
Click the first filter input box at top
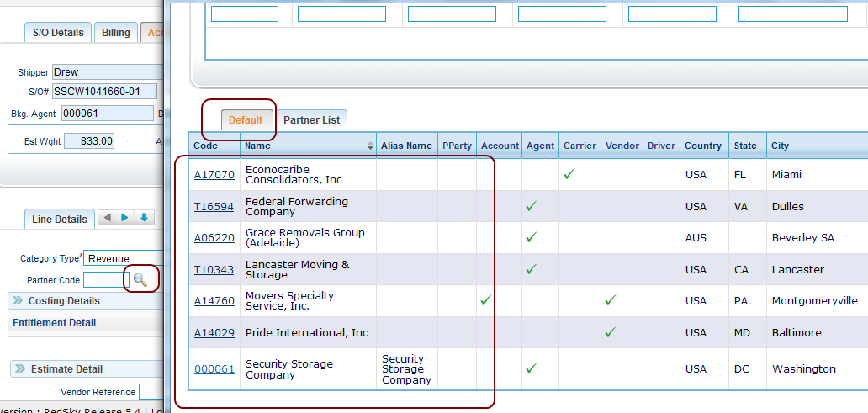click(245, 13)
